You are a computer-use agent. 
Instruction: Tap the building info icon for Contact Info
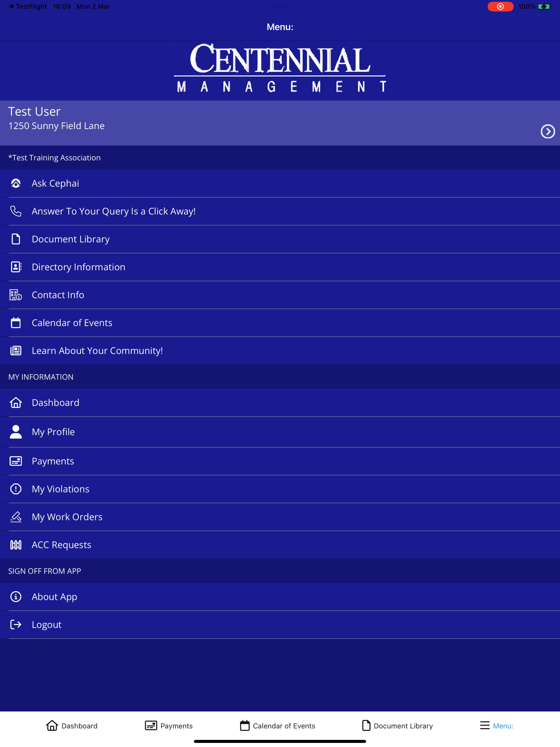click(x=16, y=295)
